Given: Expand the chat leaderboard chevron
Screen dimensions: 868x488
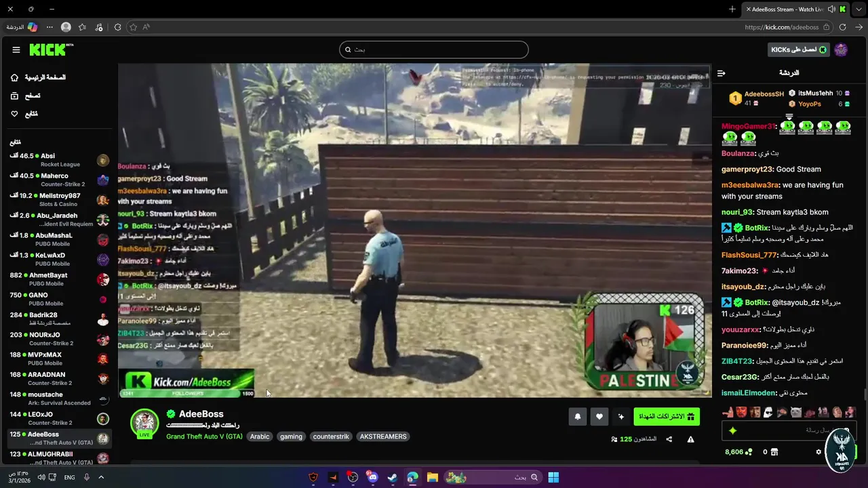Looking at the screenshot, I should pyautogui.click(x=789, y=117).
